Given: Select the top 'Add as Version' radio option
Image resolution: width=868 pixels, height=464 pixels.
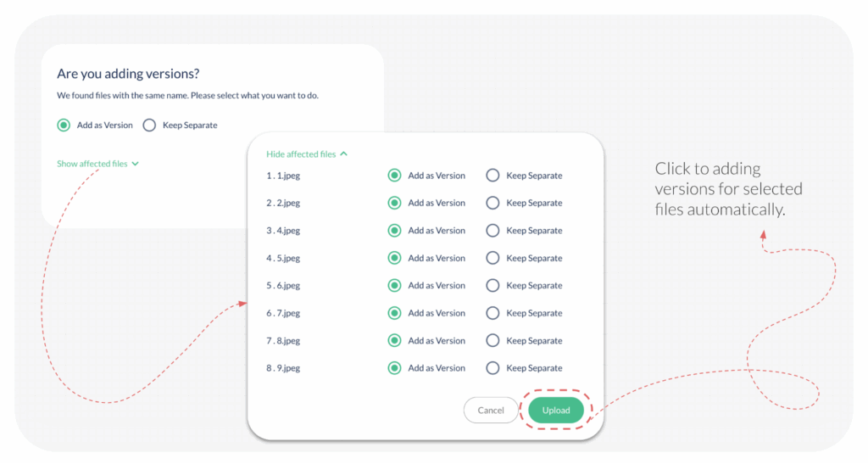Looking at the screenshot, I should (64, 126).
